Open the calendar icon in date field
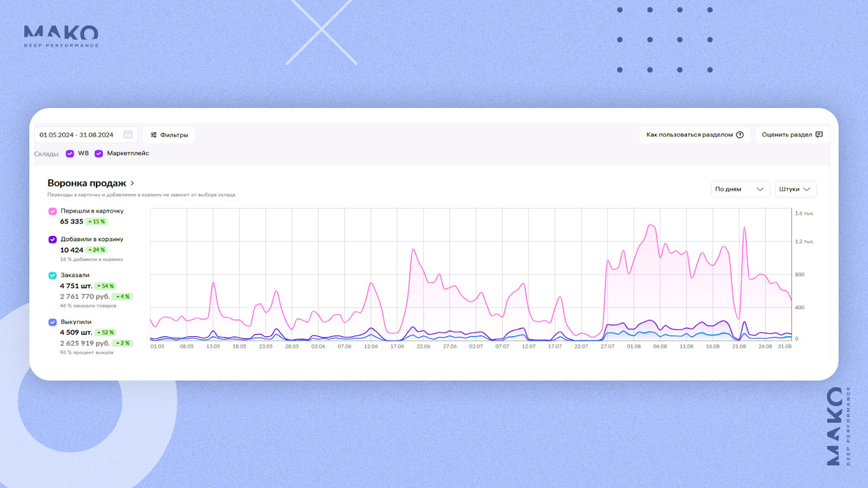 click(x=128, y=134)
